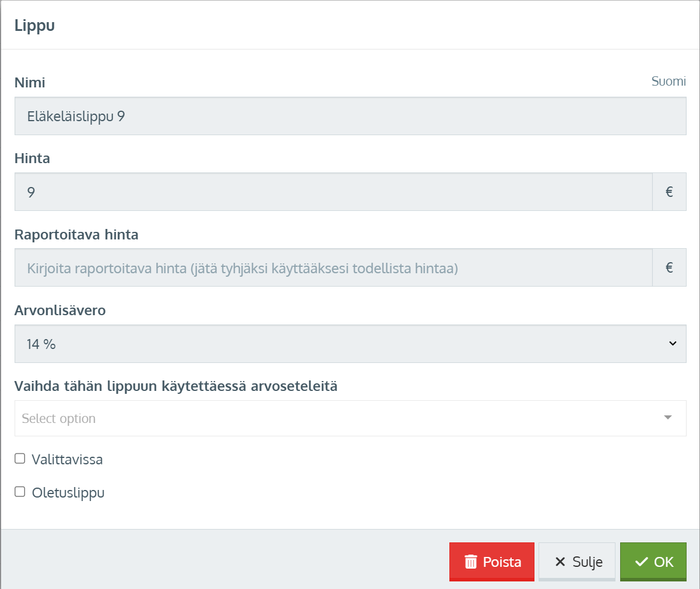The width and height of the screenshot is (700, 589).
Task: Click the Oletuslippu label text
Action: [68, 493]
